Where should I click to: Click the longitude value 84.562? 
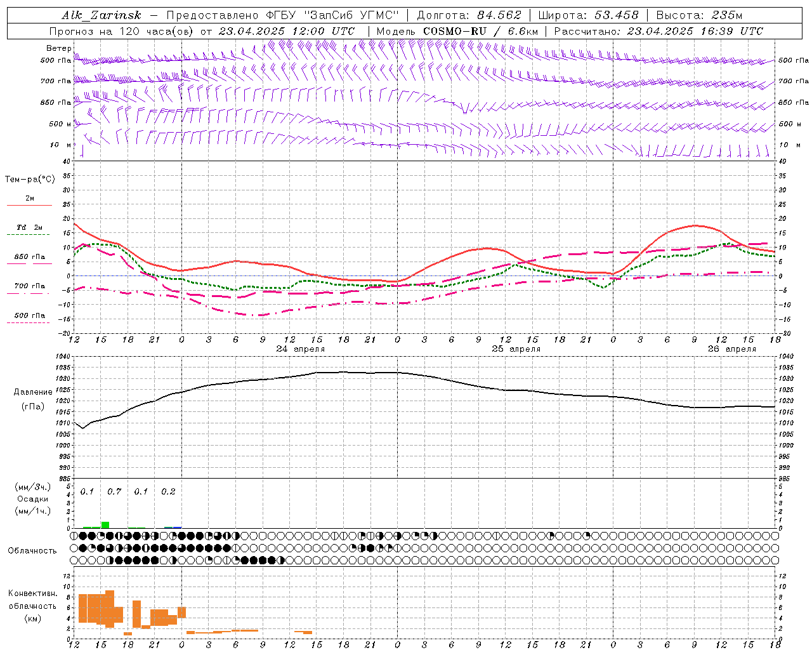pos(499,15)
